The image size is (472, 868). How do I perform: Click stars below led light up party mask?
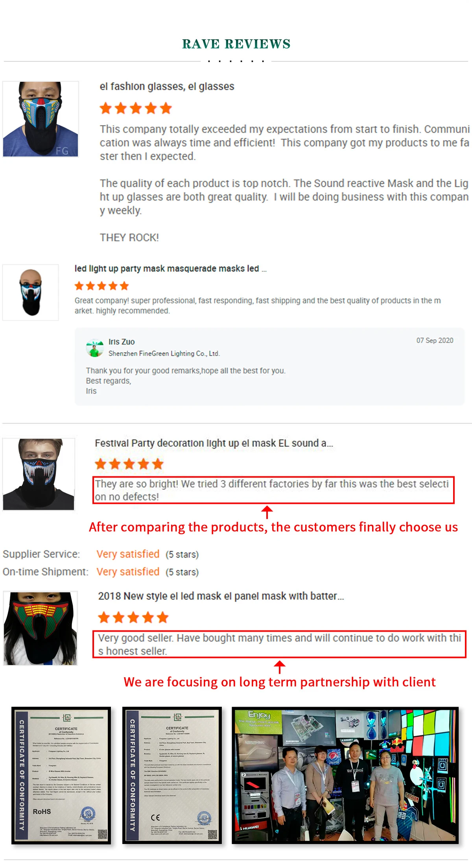click(x=102, y=286)
